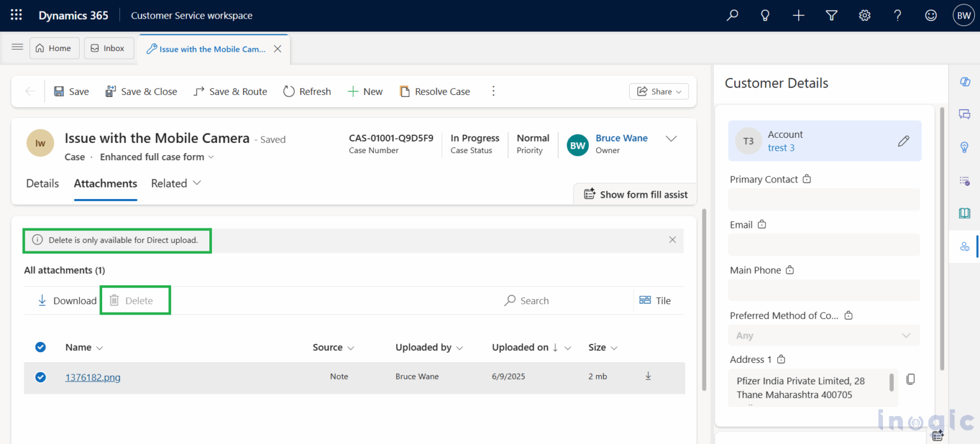Unlock the Primary Contact field lock toggle
980x444 pixels.
click(806, 179)
